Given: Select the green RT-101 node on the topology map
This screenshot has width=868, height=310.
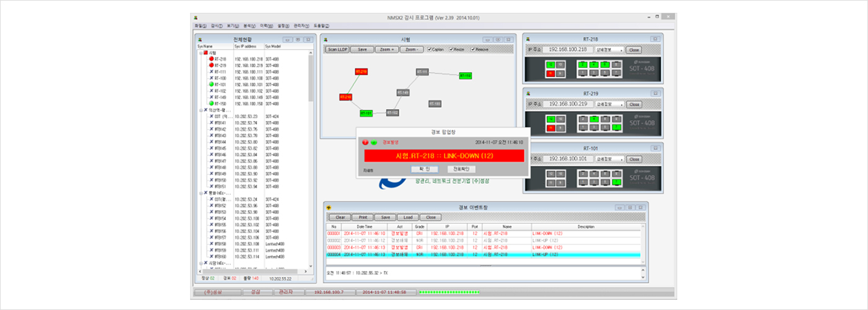Looking at the screenshot, I should (x=366, y=113).
